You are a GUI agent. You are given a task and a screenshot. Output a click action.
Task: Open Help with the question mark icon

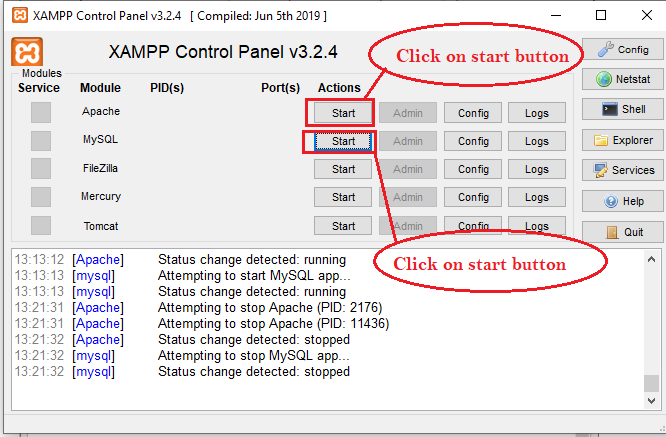pyautogui.click(x=622, y=201)
